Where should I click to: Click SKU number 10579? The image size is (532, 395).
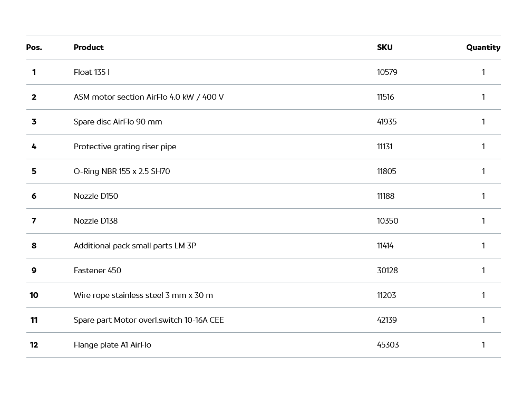pos(387,72)
